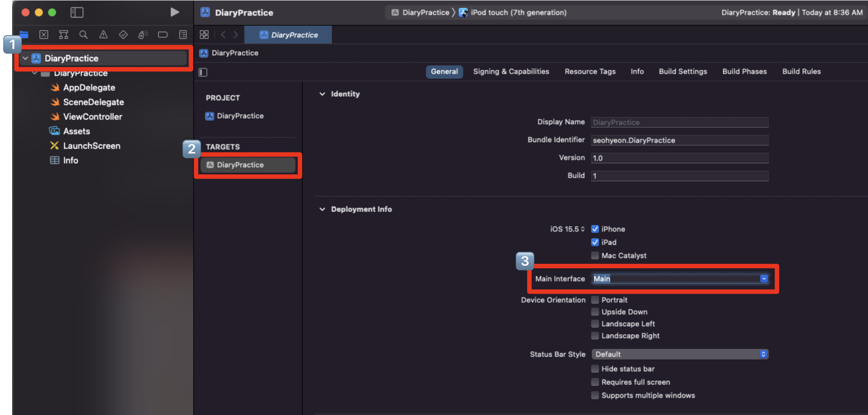868x415 pixels.
Task: Open the Symbol navigator
Action: pyautogui.click(x=63, y=34)
